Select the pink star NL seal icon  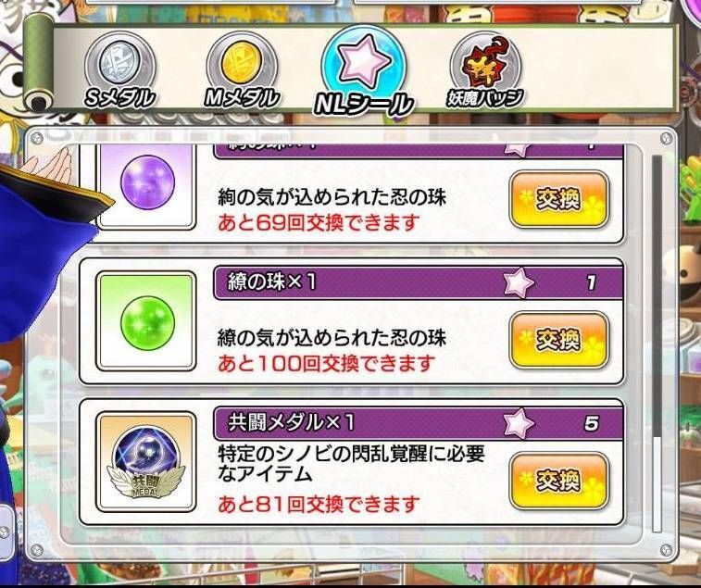coord(364,60)
